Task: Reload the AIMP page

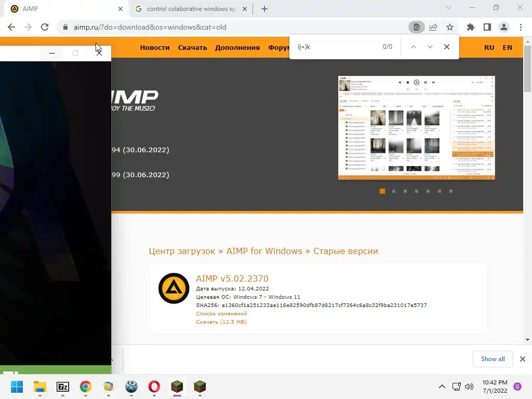Action: pyautogui.click(x=45, y=27)
